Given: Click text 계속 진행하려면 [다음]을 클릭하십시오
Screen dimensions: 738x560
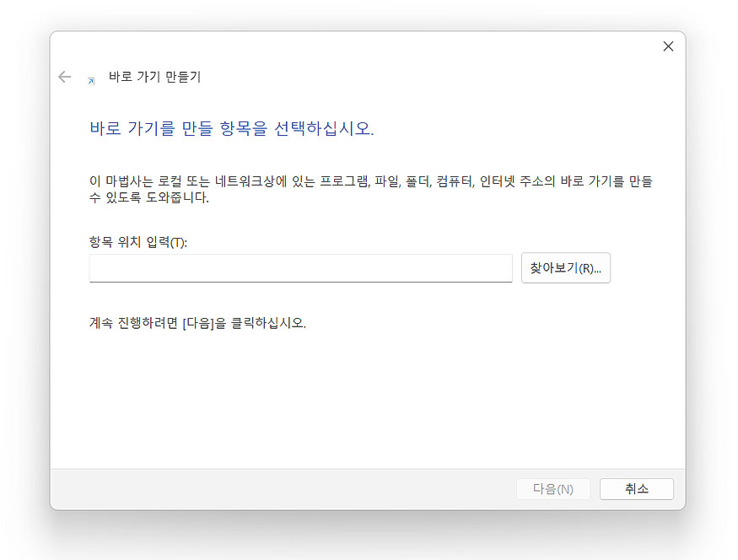Looking at the screenshot, I should (x=197, y=323).
